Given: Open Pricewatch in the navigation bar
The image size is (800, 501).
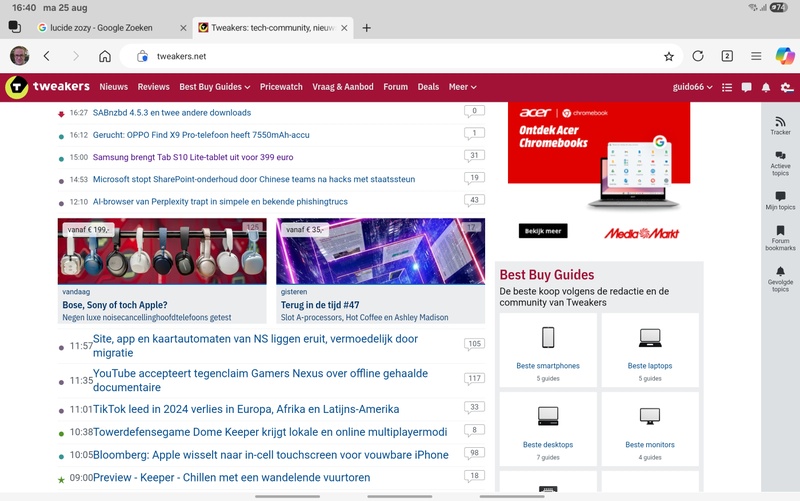Looking at the screenshot, I should 281,87.
